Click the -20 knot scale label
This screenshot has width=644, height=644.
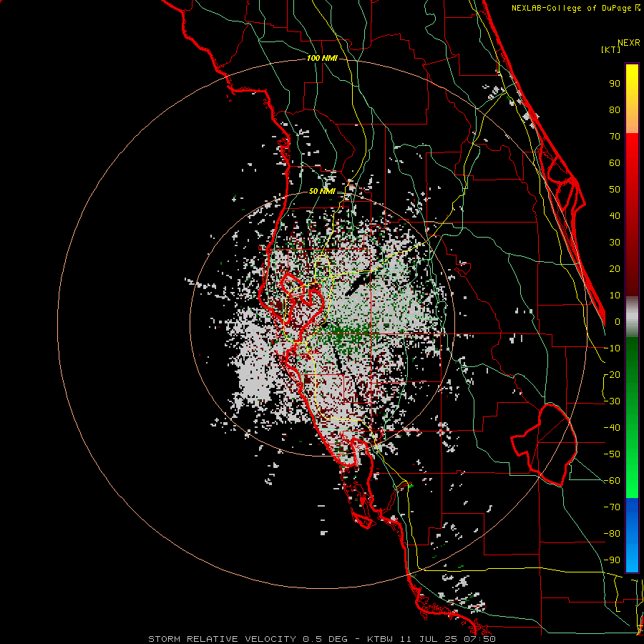click(612, 375)
